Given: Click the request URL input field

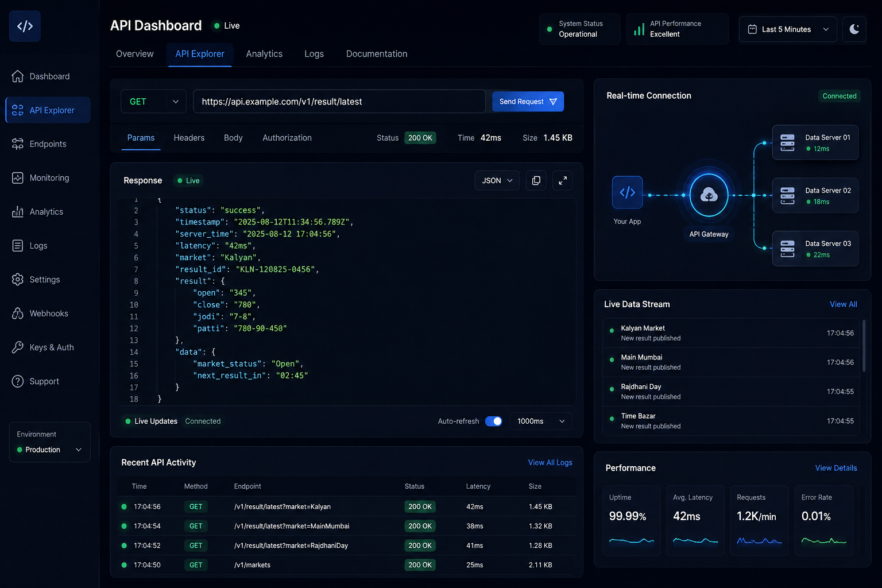Looking at the screenshot, I should (339, 102).
